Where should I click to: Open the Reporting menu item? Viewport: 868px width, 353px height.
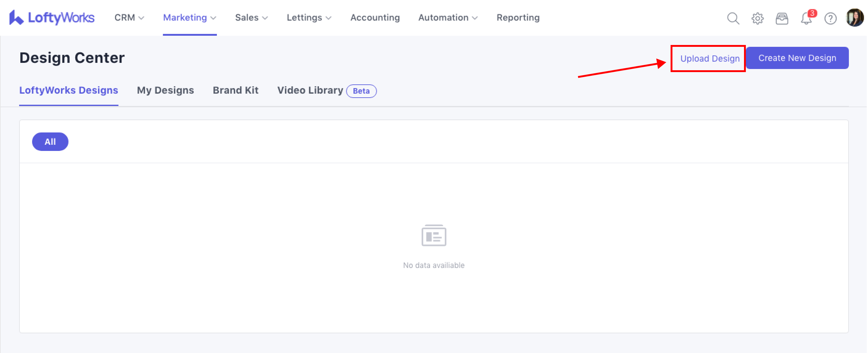518,18
